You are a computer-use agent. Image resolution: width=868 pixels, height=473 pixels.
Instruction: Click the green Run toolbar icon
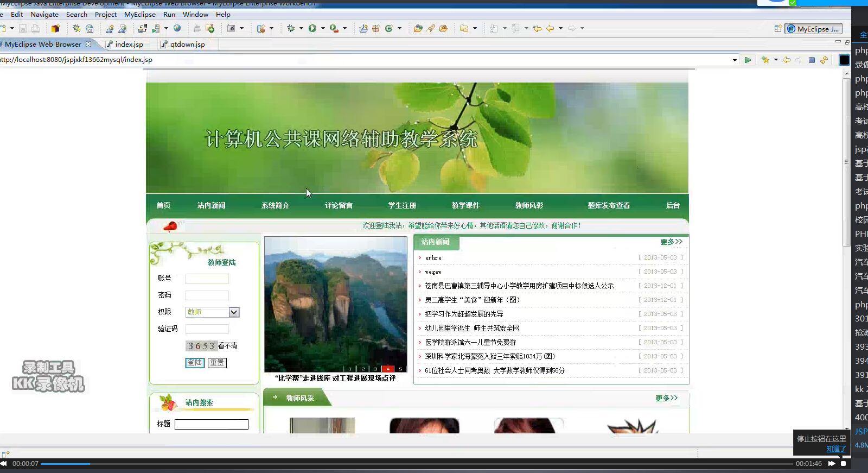click(x=312, y=28)
